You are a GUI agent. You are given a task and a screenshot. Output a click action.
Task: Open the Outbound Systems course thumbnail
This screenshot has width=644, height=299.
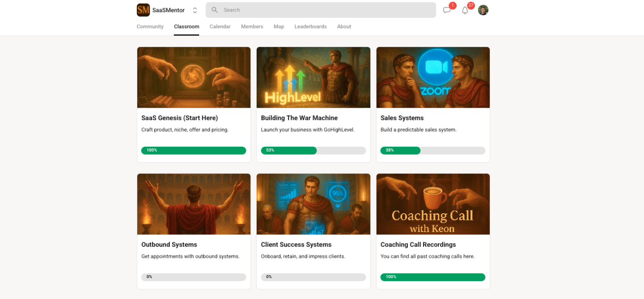point(194,204)
